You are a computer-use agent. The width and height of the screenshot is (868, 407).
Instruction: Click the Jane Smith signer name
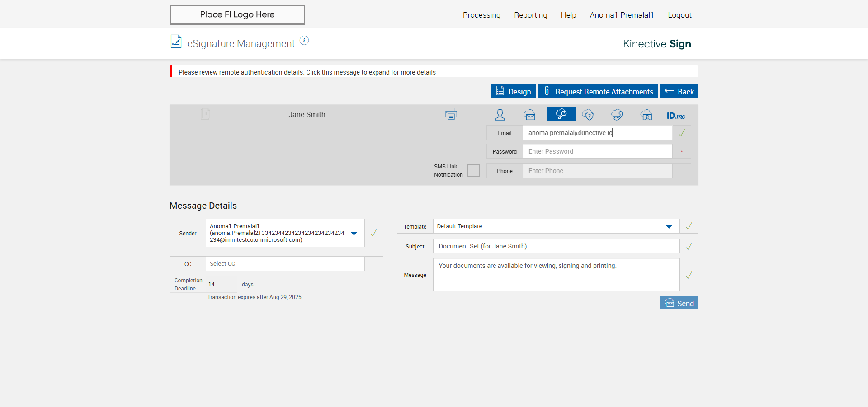pyautogui.click(x=307, y=114)
